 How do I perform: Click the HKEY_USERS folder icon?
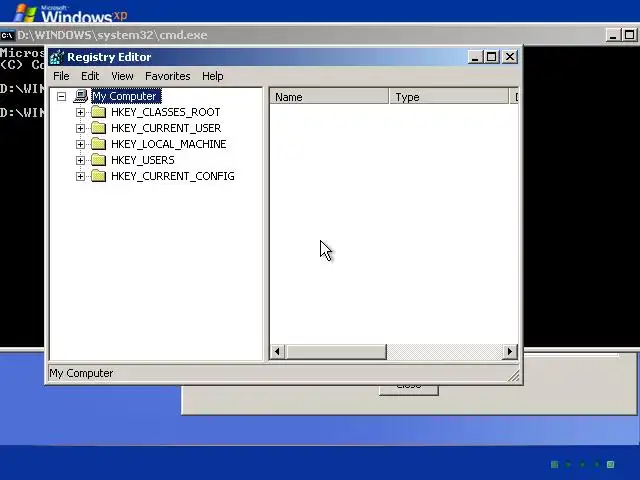[x=98, y=160]
